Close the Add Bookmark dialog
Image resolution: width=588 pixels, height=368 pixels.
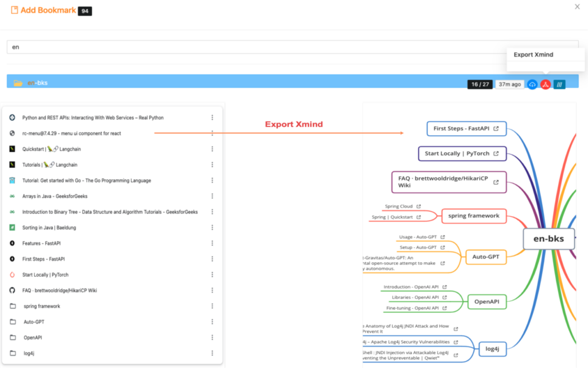(577, 6)
